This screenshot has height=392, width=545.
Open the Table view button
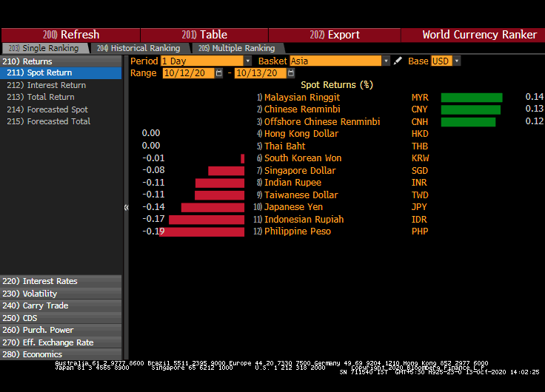pyautogui.click(x=195, y=35)
